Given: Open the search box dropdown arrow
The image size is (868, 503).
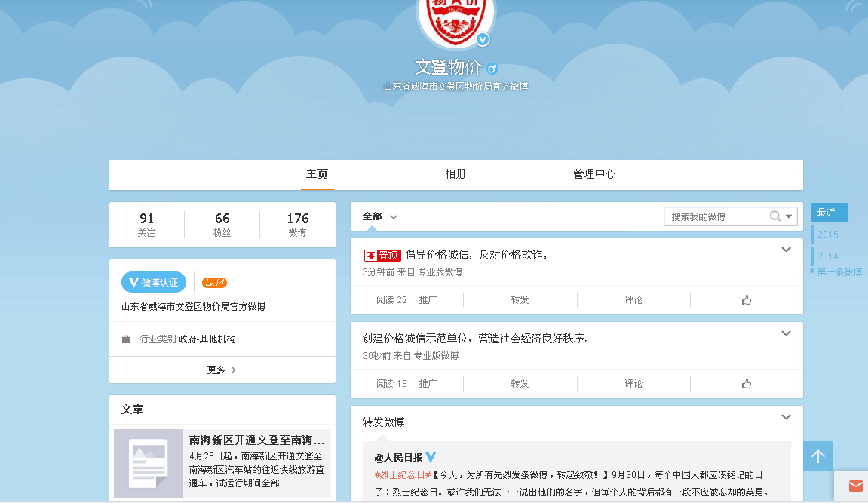Looking at the screenshot, I should (789, 216).
